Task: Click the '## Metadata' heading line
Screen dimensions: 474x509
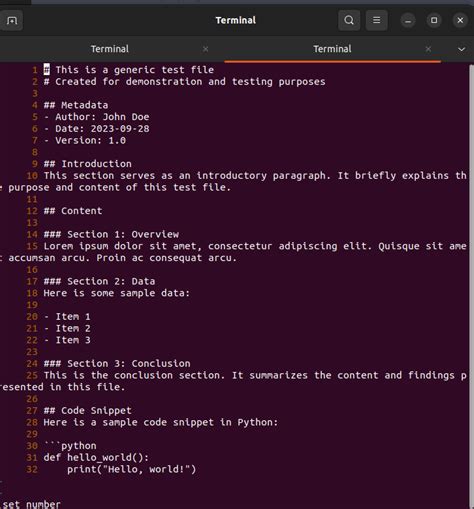Action: [x=76, y=105]
